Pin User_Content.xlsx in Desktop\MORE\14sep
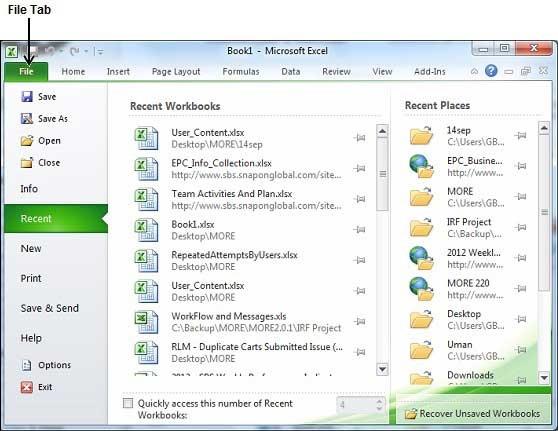Viewport: 558px width, 431px height. [x=360, y=138]
